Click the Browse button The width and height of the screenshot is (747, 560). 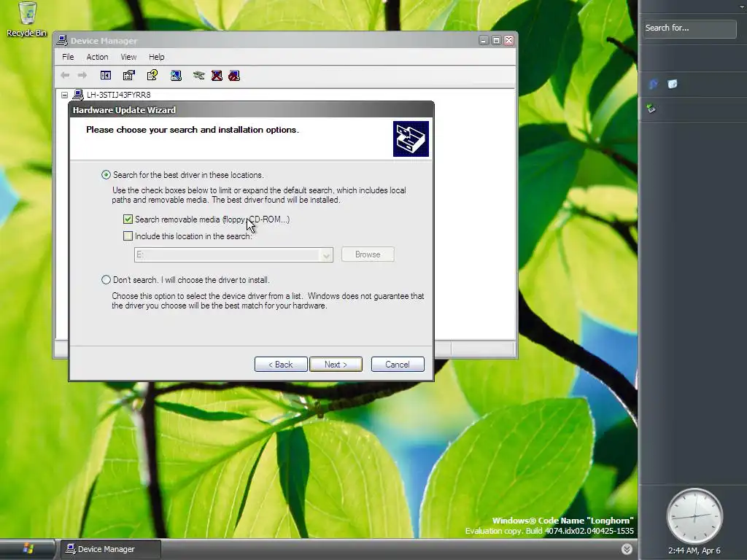(368, 254)
